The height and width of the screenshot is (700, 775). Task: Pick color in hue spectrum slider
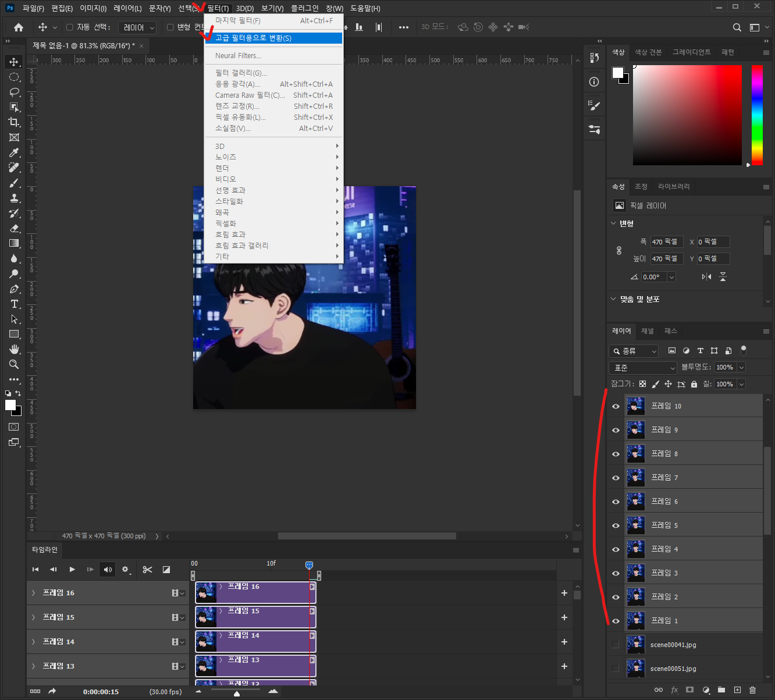(757, 115)
